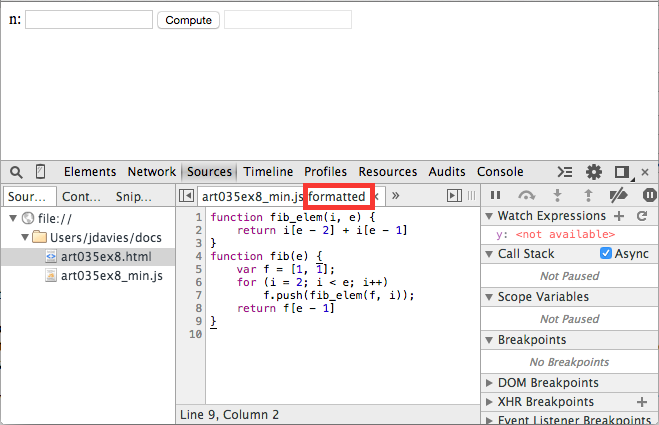Close the DevTools panel
This screenshot has height=425, width=659.
[x=645, y=172]
